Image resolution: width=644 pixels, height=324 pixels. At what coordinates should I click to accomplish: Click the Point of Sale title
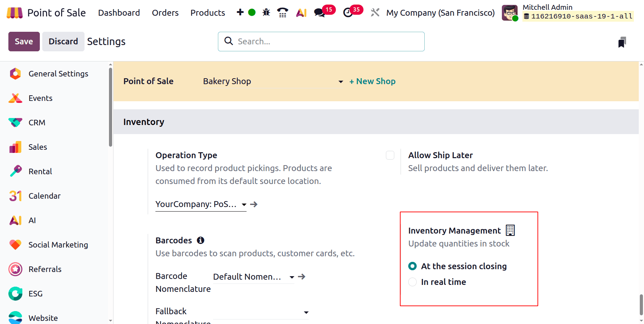tap(57, 13)
